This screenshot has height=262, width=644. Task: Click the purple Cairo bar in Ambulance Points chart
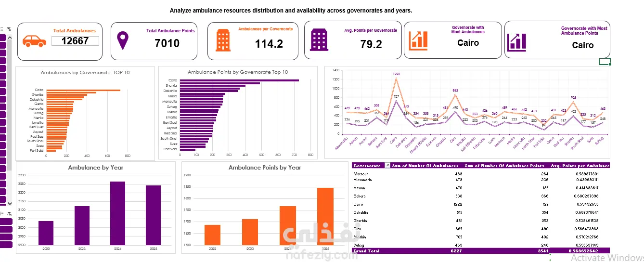(239, 80)
